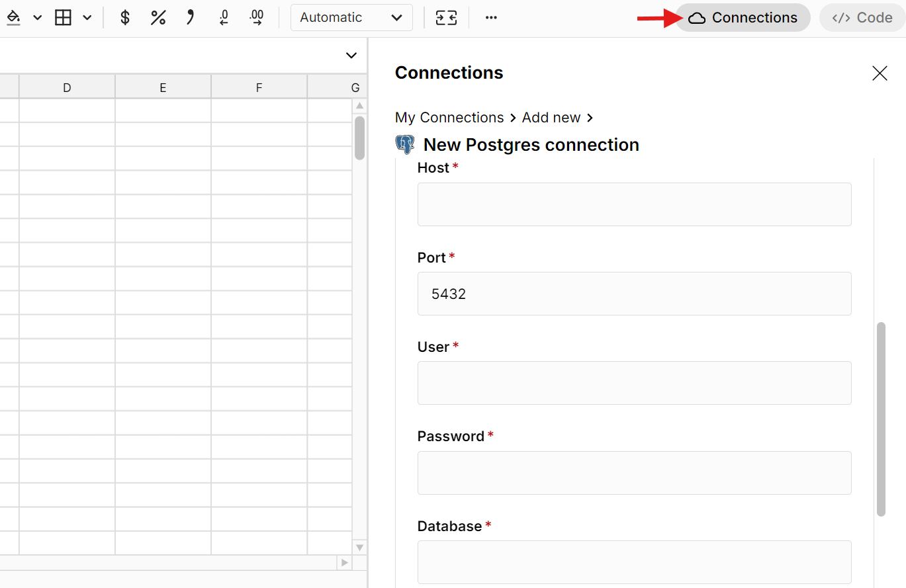Close the Connections panel
906x588 pixels.
tap(879, 73)
